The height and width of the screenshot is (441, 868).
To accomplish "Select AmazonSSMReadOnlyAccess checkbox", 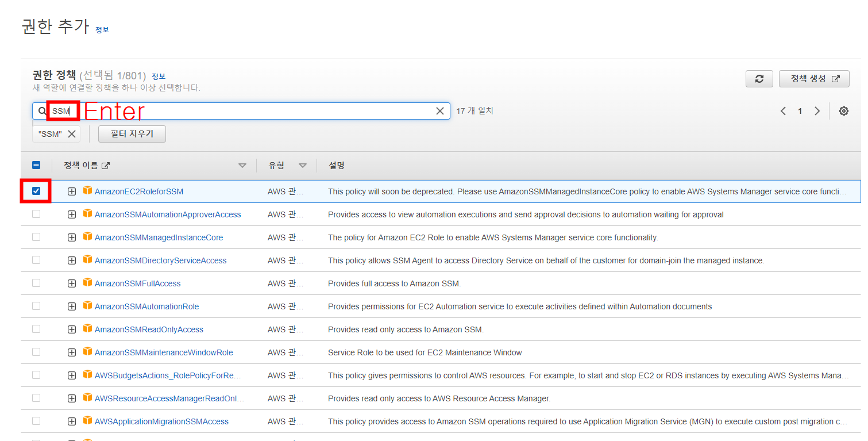I will 36,329.
